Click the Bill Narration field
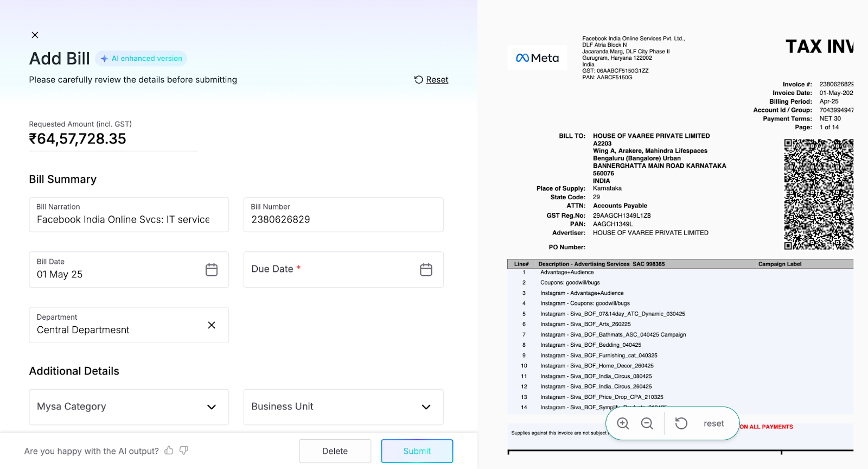 [129, 215]
